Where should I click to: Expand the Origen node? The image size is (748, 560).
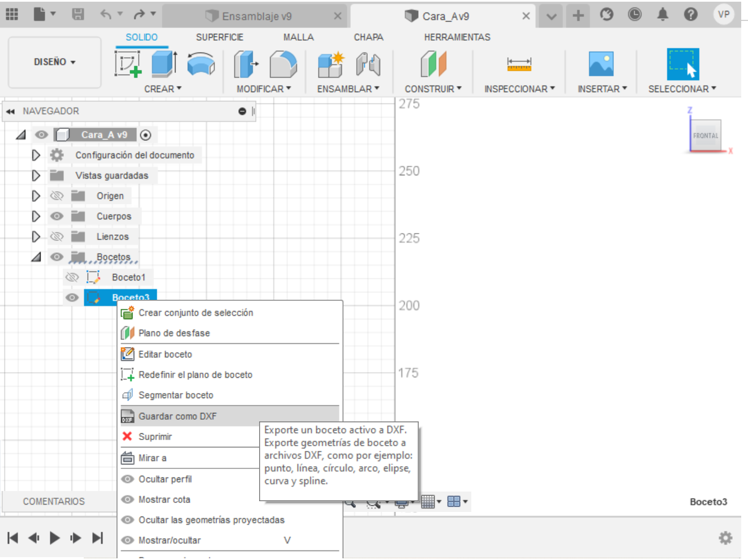click(36, 196)
